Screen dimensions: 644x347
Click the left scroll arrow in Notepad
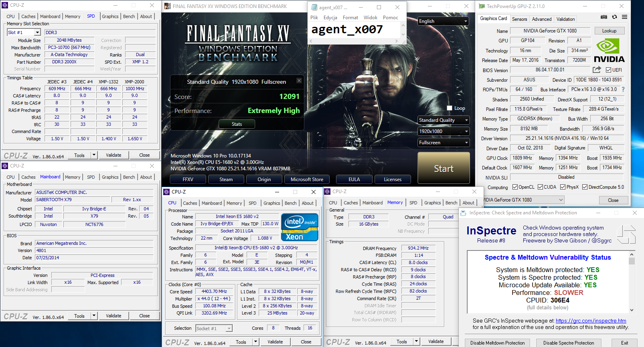[310, 41]
